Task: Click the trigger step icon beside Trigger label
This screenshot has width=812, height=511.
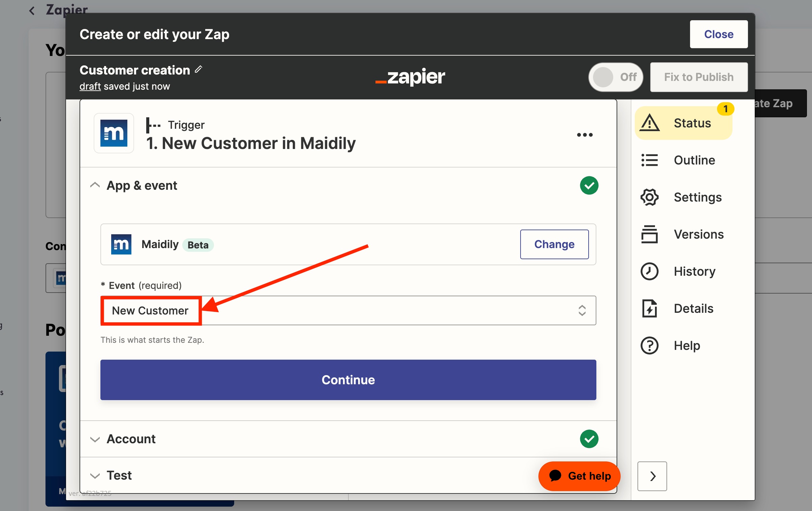Action: coord(153,125)
